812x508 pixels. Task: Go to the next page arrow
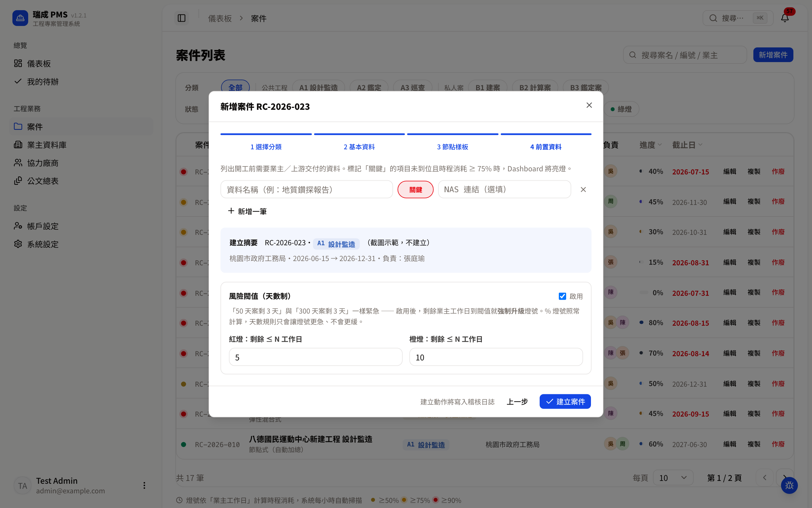click(785, 478)
